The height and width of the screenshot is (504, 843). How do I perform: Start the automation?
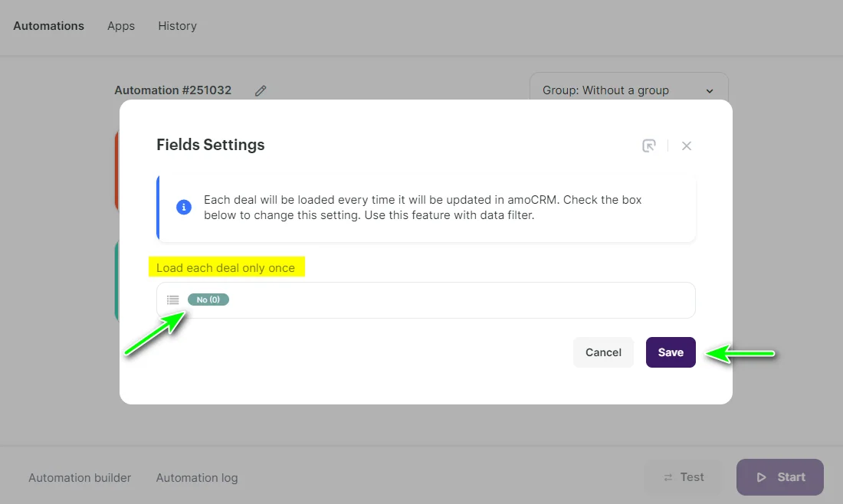point(779,476)
